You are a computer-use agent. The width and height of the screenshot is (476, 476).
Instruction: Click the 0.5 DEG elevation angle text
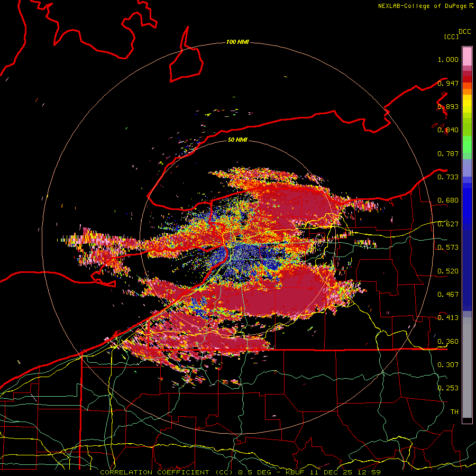click(x=255, y=472)
